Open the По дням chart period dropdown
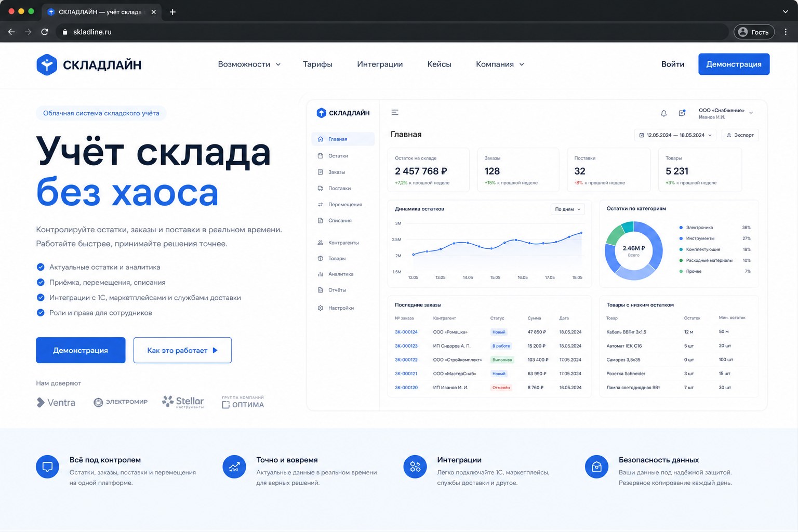Screen dimensions: 798x532 pos(567,209)
